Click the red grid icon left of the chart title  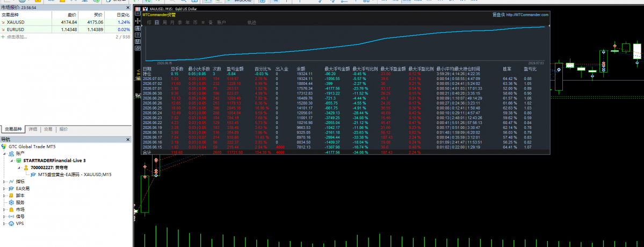[138, 9]
